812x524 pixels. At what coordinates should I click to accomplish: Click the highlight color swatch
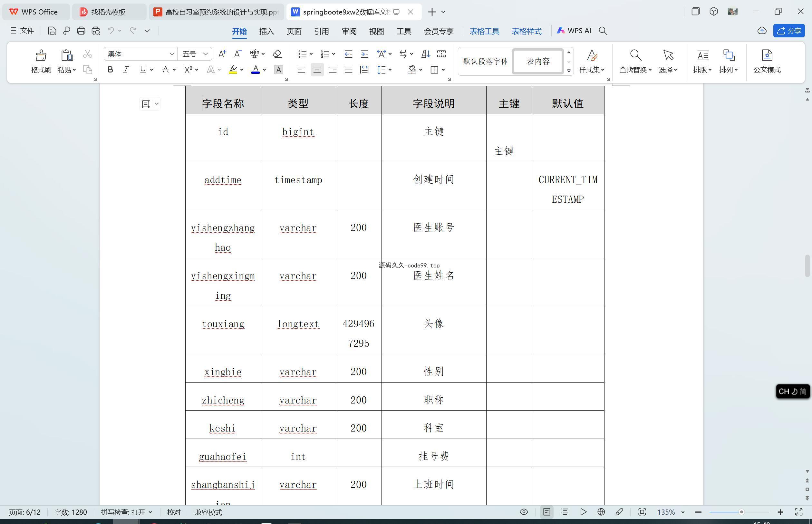233,70
